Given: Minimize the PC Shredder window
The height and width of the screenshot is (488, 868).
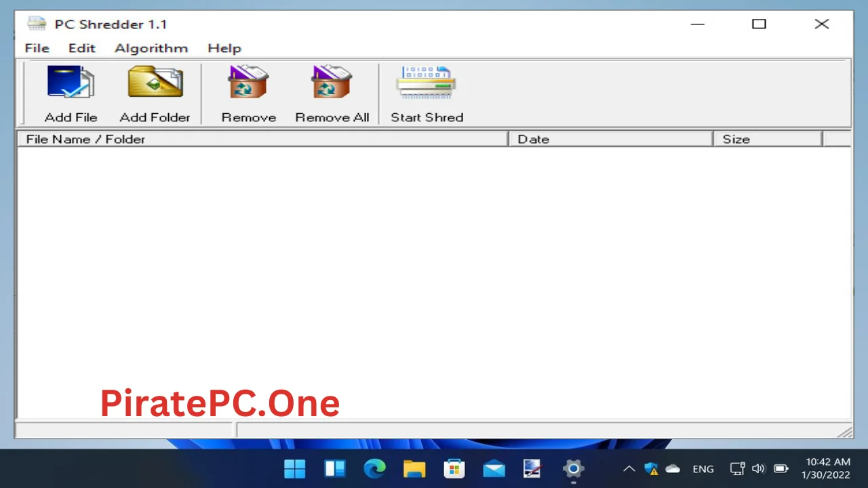Looking at the screenshot, I should (x=698, y=24).
